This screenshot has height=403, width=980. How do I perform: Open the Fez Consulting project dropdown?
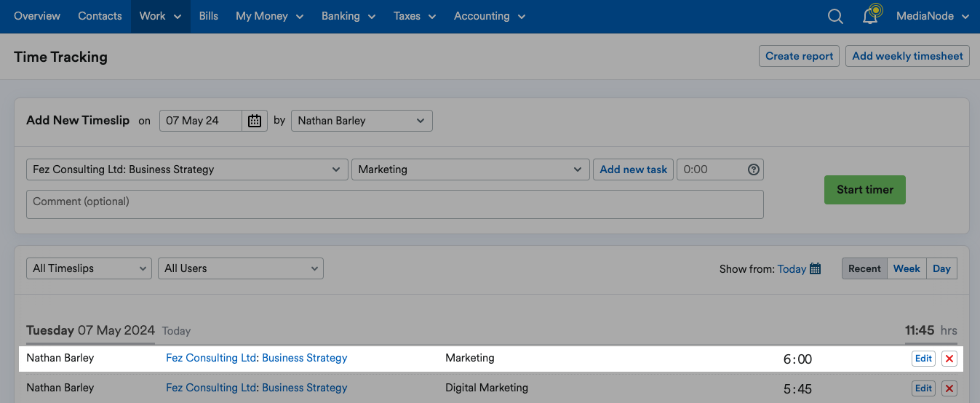pos(187,169)
